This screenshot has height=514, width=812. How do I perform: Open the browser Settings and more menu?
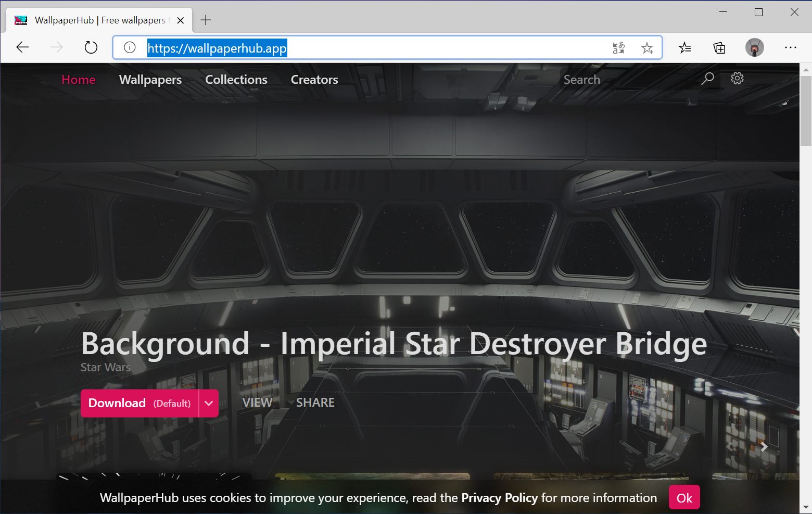point(791,47)
